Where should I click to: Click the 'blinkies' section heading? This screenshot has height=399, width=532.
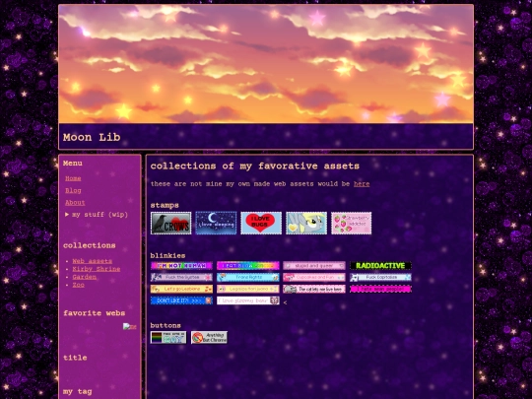(x=167, y=255)
